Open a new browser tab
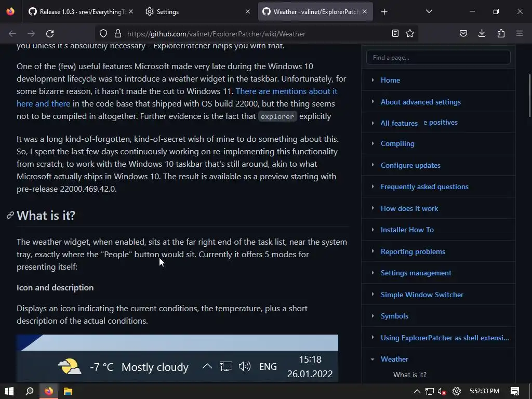Image resolution: width=532 pixels, height=399 pixels. coord(384,12)
